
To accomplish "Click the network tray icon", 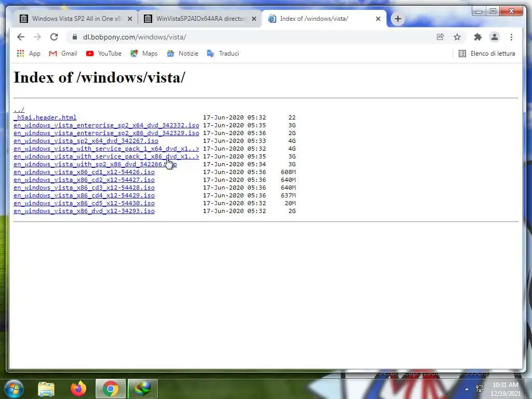I will tap(480, 389).
